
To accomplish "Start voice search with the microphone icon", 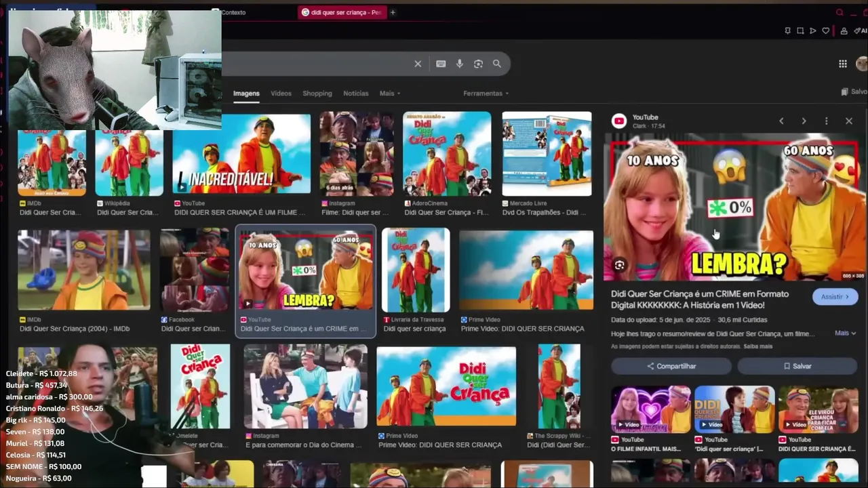I will [x=459, y=64].
